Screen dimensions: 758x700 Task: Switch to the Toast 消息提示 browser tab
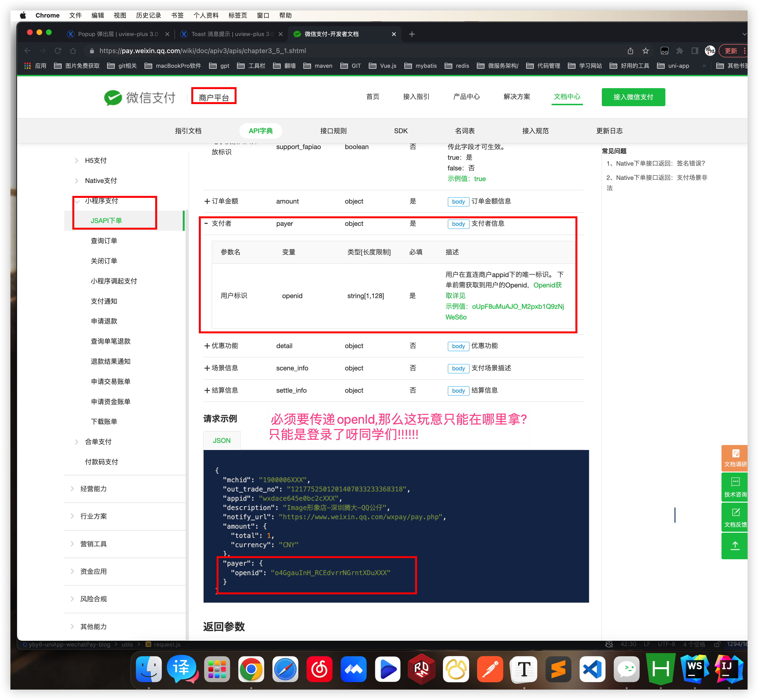[232, 34]
